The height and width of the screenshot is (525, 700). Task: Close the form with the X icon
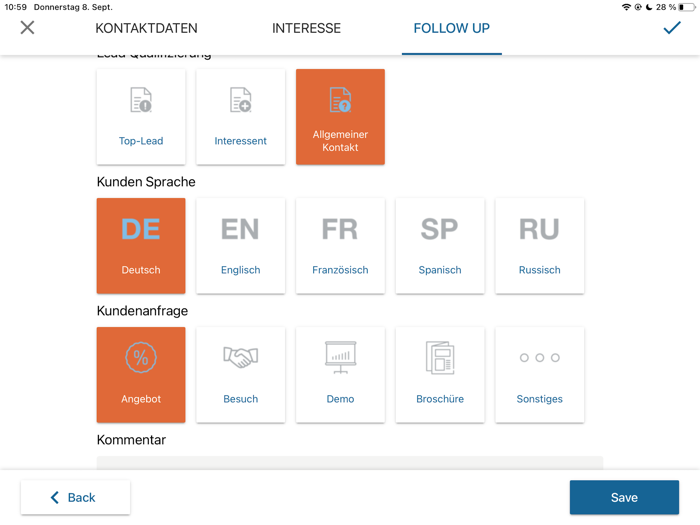tap(27, 28)
